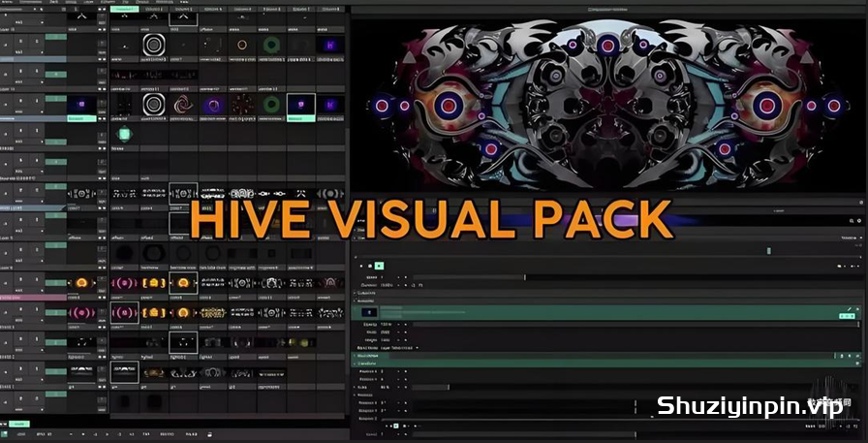Open the Timeline dropdown at the panel's top right
The width and height of the screenshot is (868, 443).
(852, 237)
